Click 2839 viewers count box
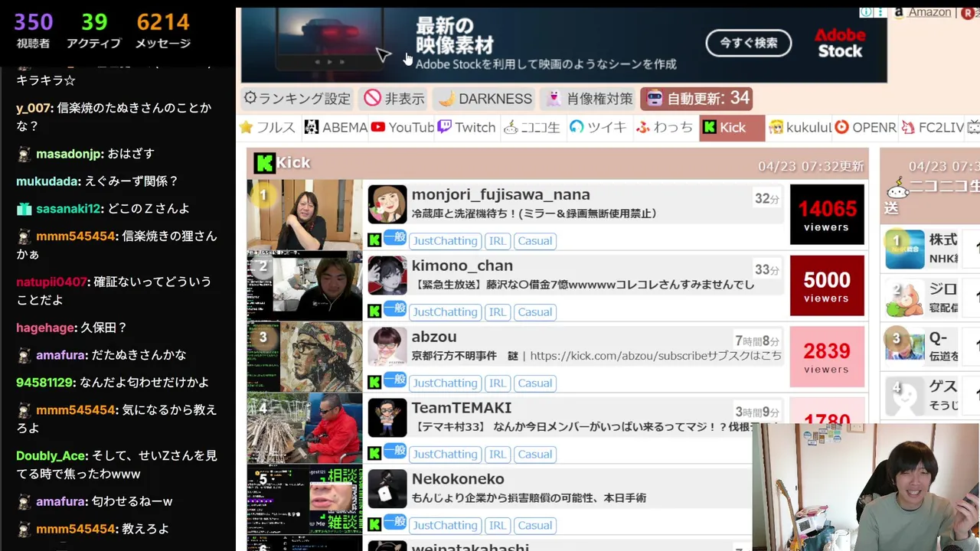The height and width of the screenshot is (551, 980). pyautogui.click(x=827, y=357)
